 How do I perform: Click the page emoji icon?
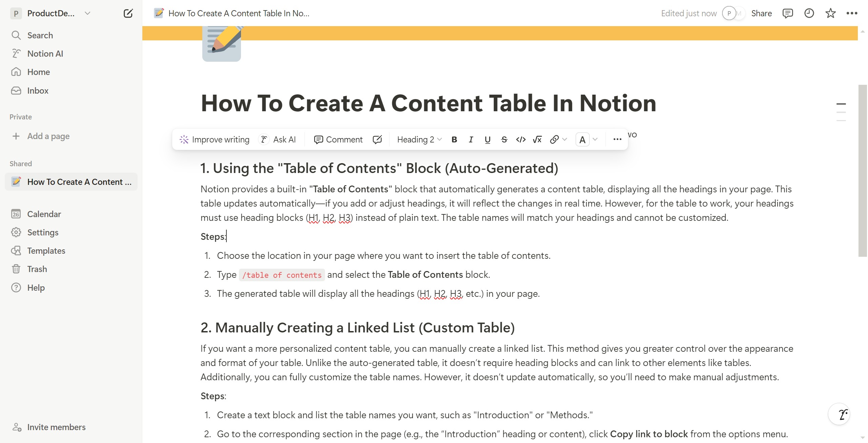[222, 44]
